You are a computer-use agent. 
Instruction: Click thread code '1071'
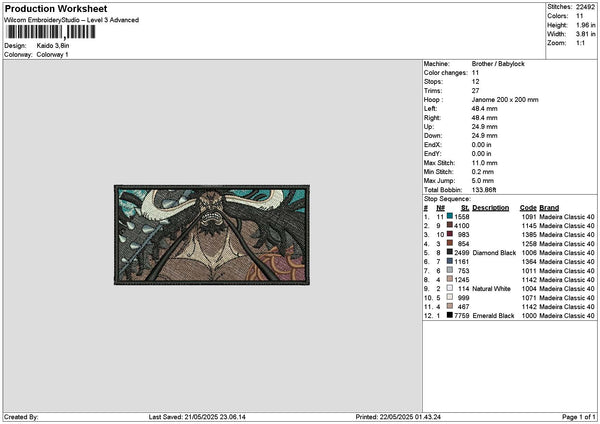(529, 298)
